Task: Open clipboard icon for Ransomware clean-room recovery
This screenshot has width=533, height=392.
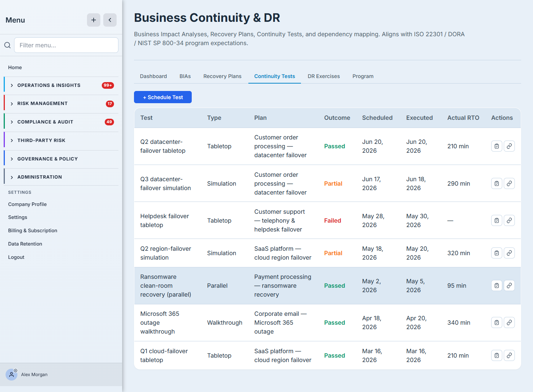Action: pos(497,285)
